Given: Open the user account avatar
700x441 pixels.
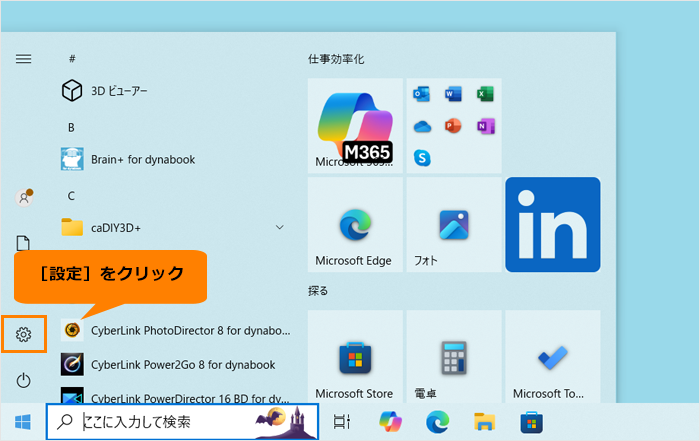Looking at the screenshot, I should (x=24, y=197).
